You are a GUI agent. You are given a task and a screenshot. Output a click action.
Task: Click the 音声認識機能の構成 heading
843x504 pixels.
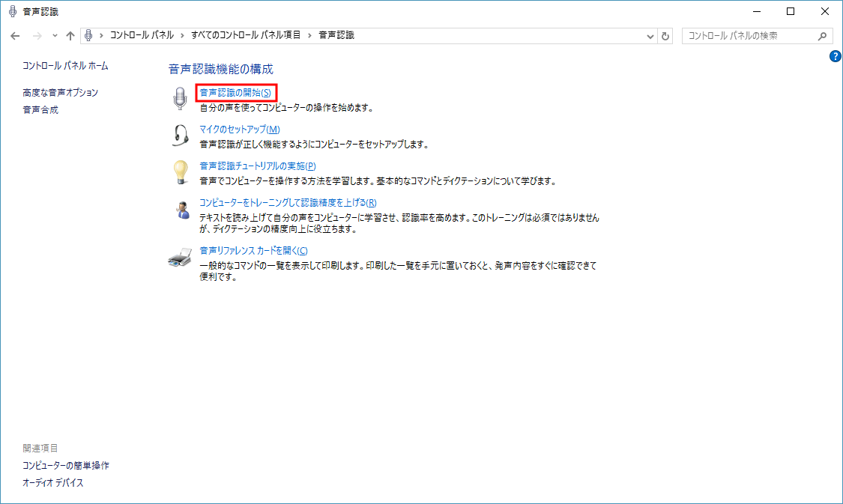click(x=221, y=69)
